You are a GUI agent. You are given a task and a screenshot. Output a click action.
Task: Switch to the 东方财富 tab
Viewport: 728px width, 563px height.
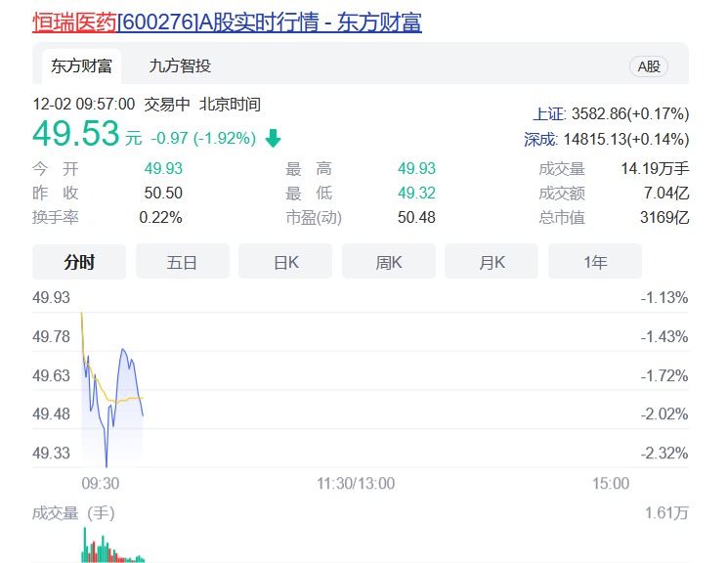click(81, 65)
